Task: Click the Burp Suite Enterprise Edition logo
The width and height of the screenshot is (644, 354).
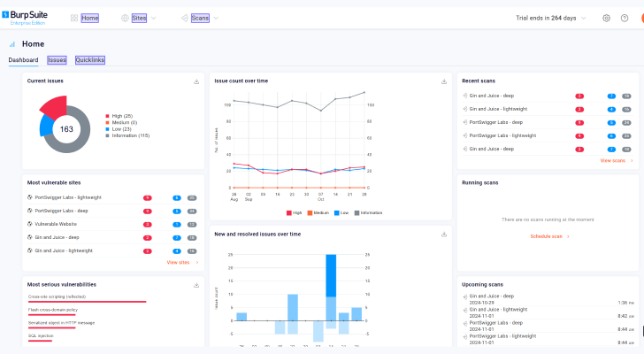Action: pyautogui.click(x=25, y=17)
